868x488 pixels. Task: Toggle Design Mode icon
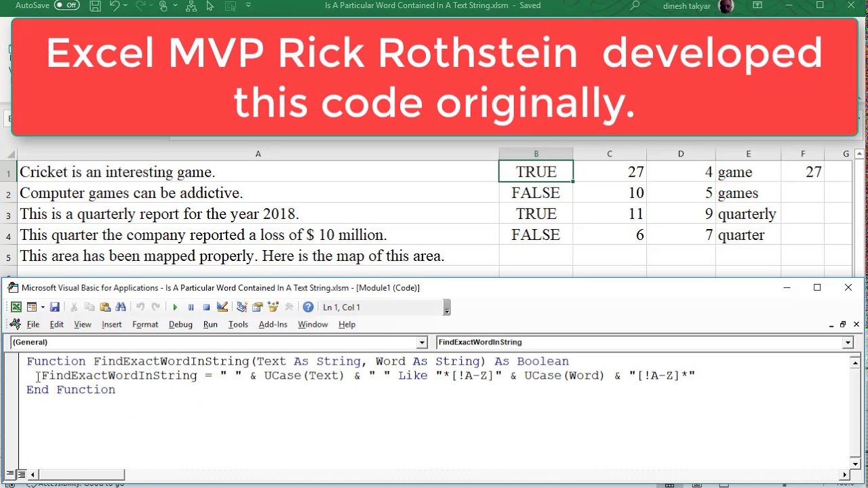pos(222,307)
